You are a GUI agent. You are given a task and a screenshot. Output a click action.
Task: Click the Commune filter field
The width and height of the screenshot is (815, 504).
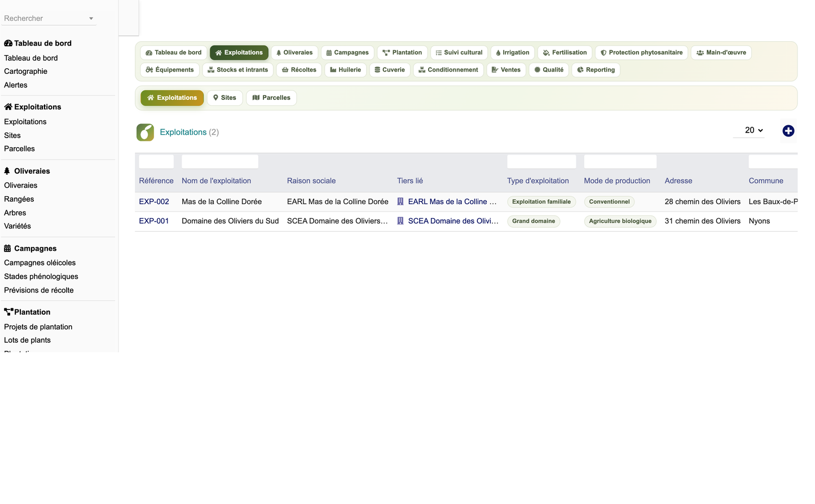pyautogui.click(x=773, y=161)
